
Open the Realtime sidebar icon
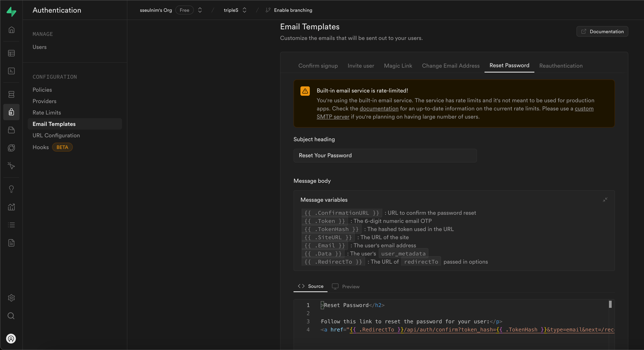click(11, 166)
